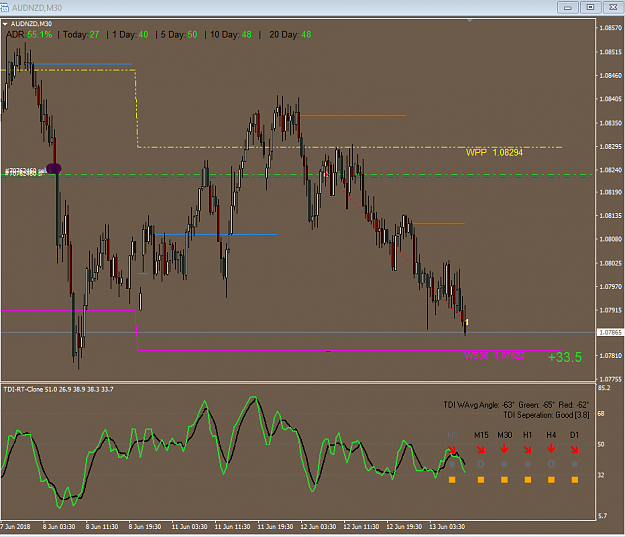Image resolution: width=625 pixels, height=537 pixels.
Task: Select the D1 timeframe label
Action: 574,435
